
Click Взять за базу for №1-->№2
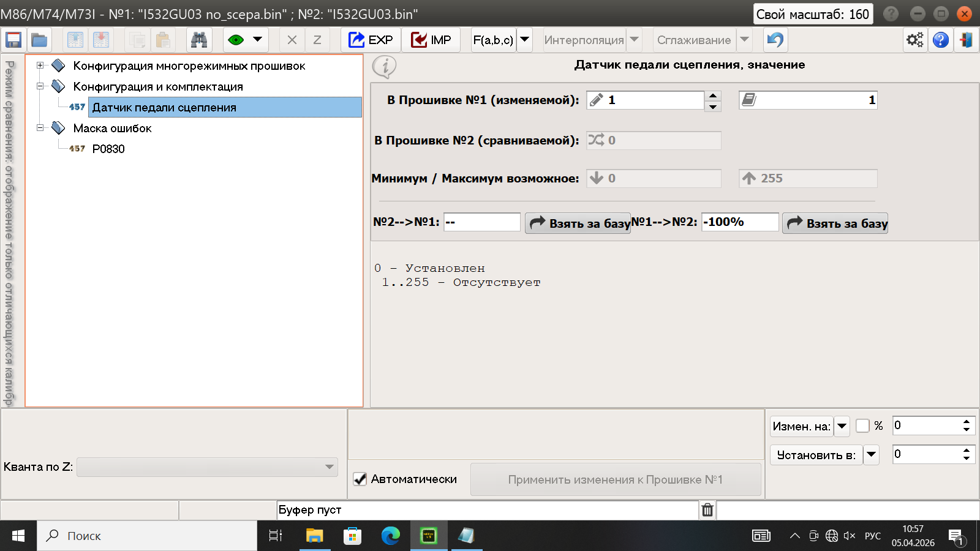pos(835,223)
